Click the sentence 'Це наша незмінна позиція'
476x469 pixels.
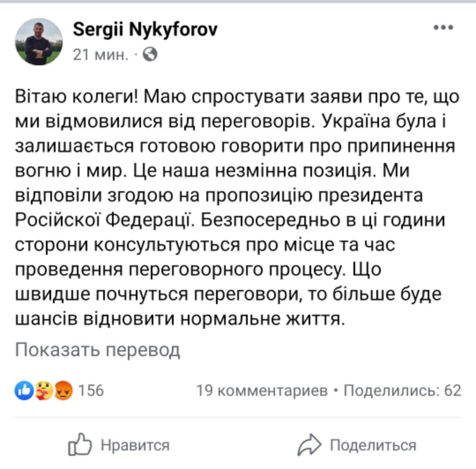pos(254,171)
